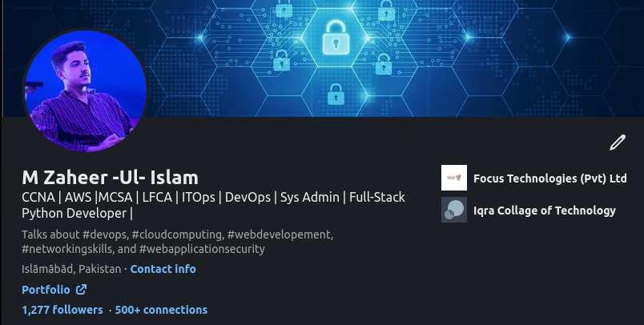Open the external-link icon beside Portfolio
Screen dimensions: 644x325
point(81,290)
